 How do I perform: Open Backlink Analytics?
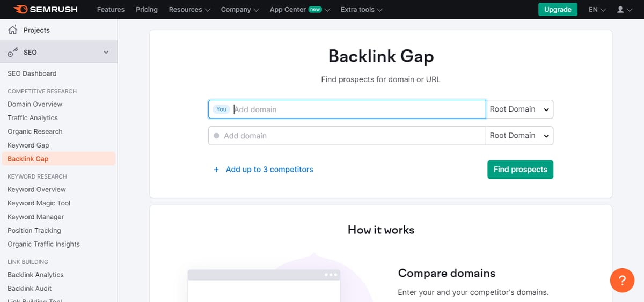click(x=35, y=275)
